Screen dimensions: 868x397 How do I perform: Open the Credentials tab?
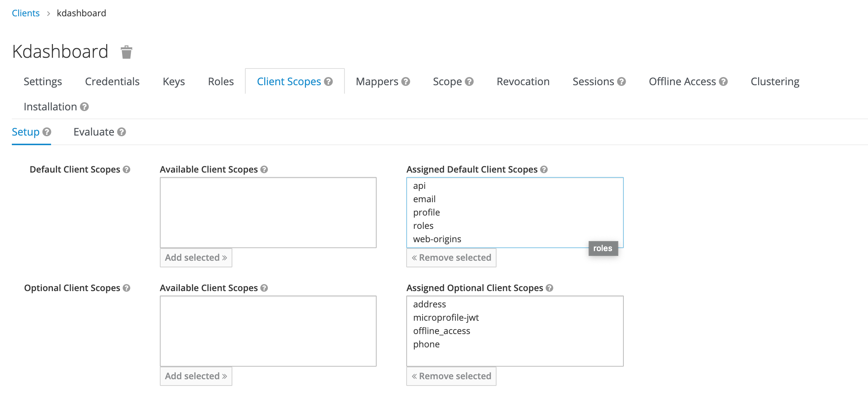coord(112,81)
